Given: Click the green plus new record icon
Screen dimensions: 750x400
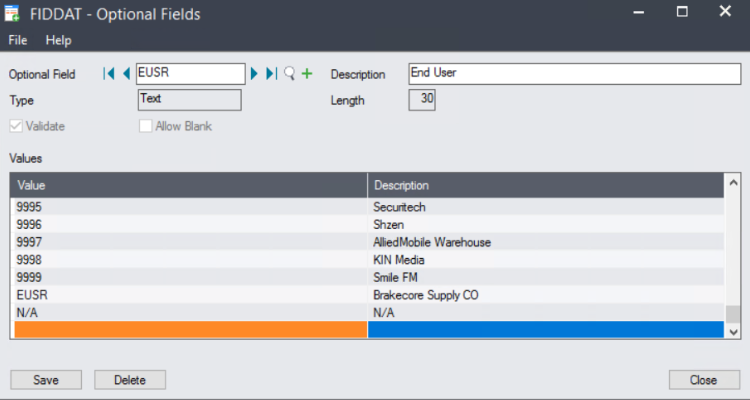Looking at the screenshot, I should coord(307,74).
